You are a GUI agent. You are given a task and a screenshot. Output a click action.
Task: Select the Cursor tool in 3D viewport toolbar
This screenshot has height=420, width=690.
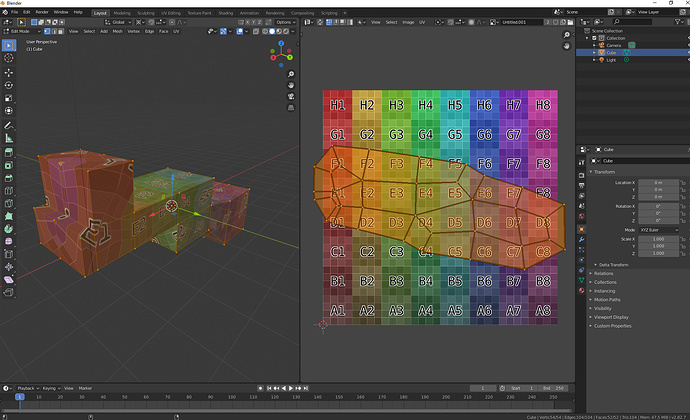coord(8,58)
